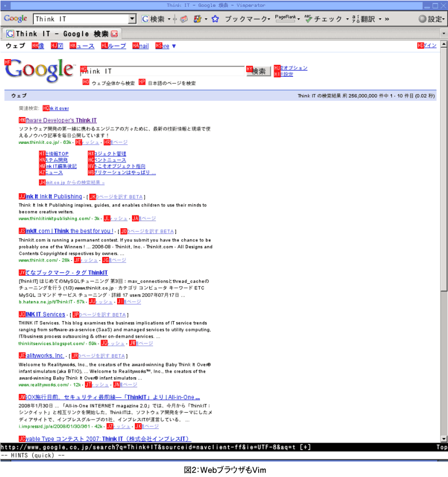Open the toolbar search field history dropdown

(x=132, y=18)
